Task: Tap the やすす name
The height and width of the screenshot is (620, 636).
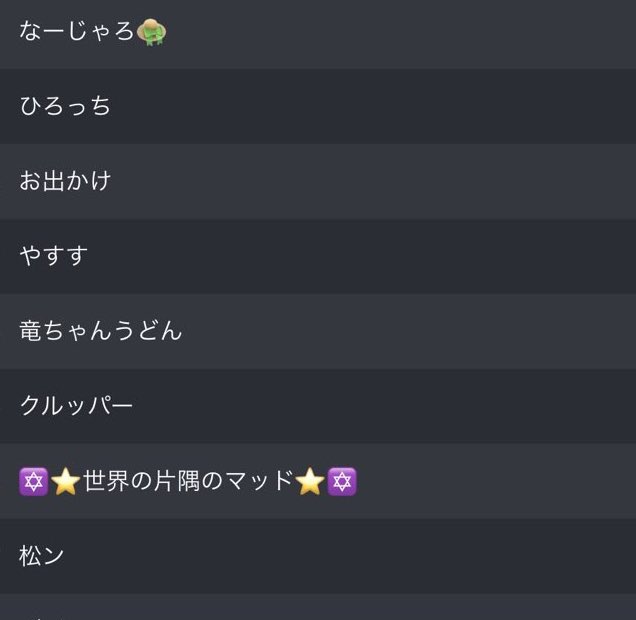Action: pos(54,256)
